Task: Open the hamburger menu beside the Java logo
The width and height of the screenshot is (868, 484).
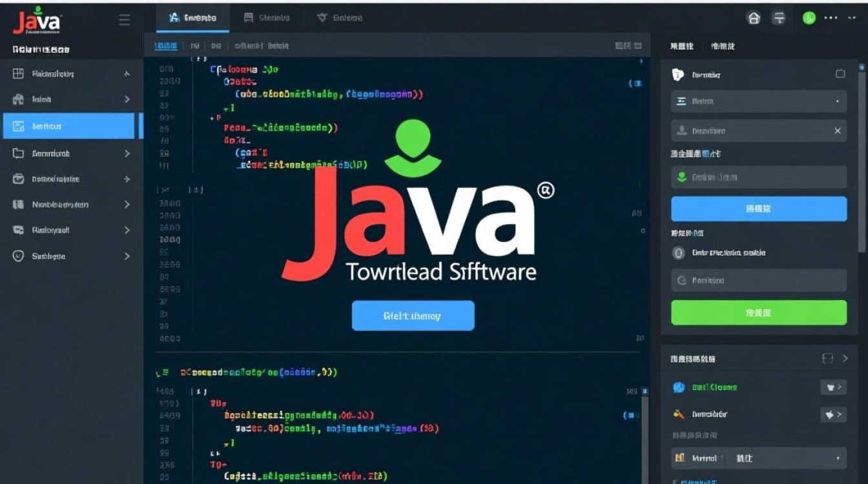Action: coord(124,19)
